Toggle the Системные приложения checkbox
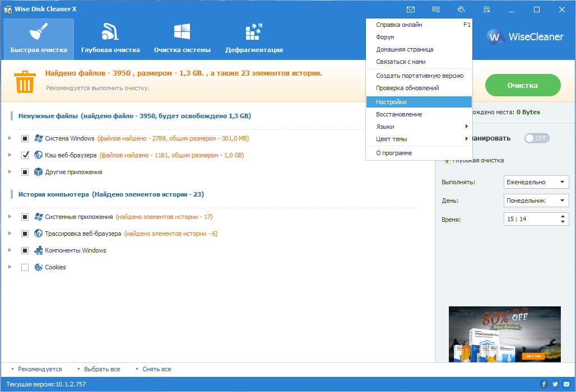The width and height of the screenshot is (576, 392). click(25, 217)
